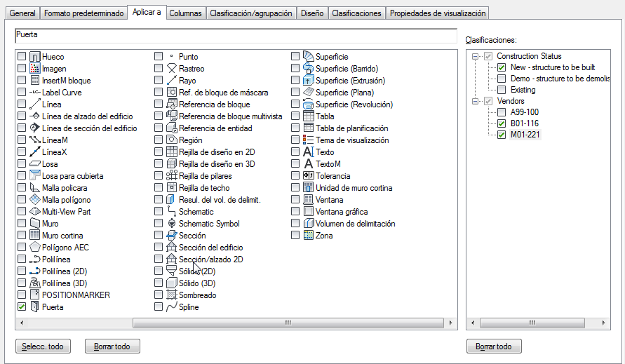Screen dimensions: 625x364
Task: Click the Superficie (Extrusión) icon
Action: (309, 81)
